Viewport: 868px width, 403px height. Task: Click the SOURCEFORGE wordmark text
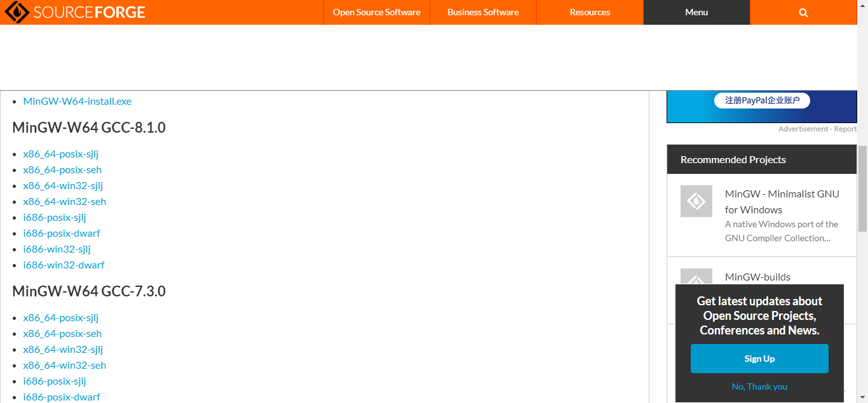click(89, 12)
